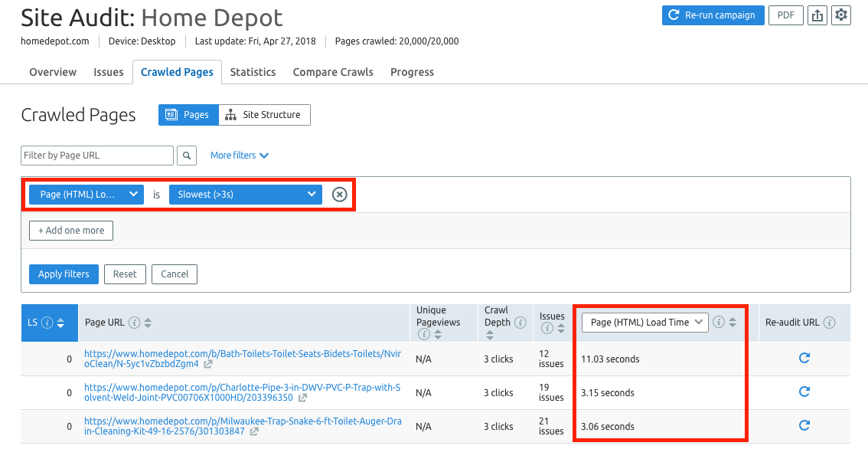Viewport: 868px width, 449px height.
Task: Click the Re-run campaign button
Action: [x=713, y=15]
